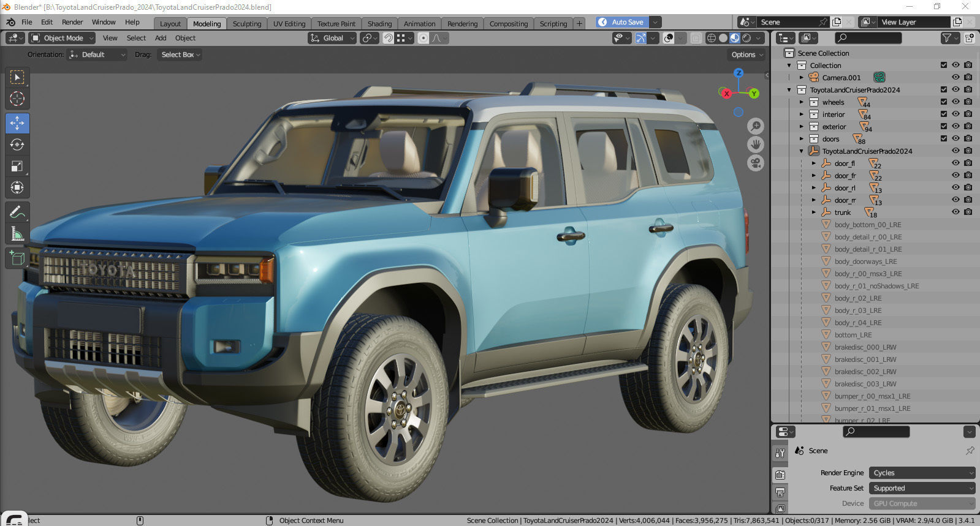Collapse the ToyotaLandCruiserPrado2024 armature
This screenshot has width=980, height=526.
(801, 151)
